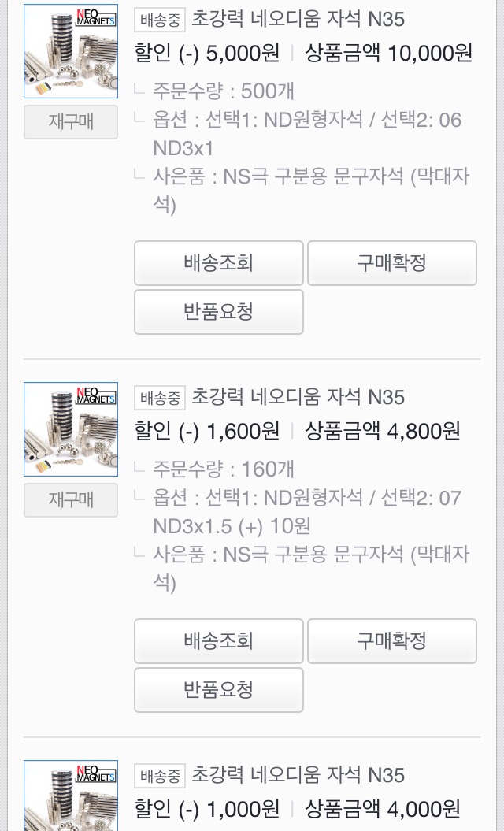The image size is (504, 831).
Task: Tap 배송조회 for the 4,800원 order
Action: tap(218, 641)
